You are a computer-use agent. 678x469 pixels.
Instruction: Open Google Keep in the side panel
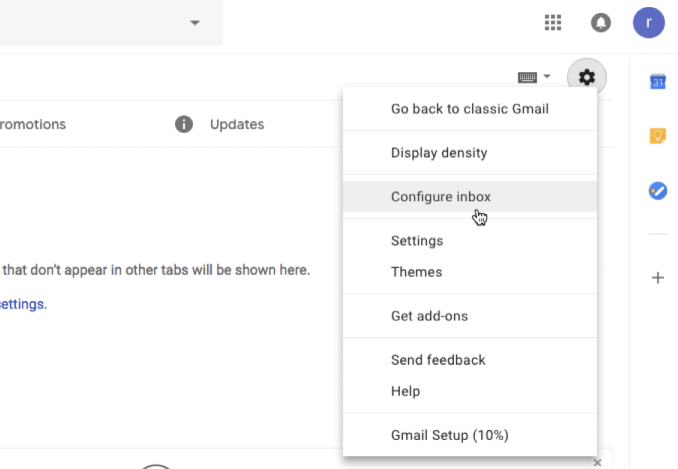coord(658,136)
